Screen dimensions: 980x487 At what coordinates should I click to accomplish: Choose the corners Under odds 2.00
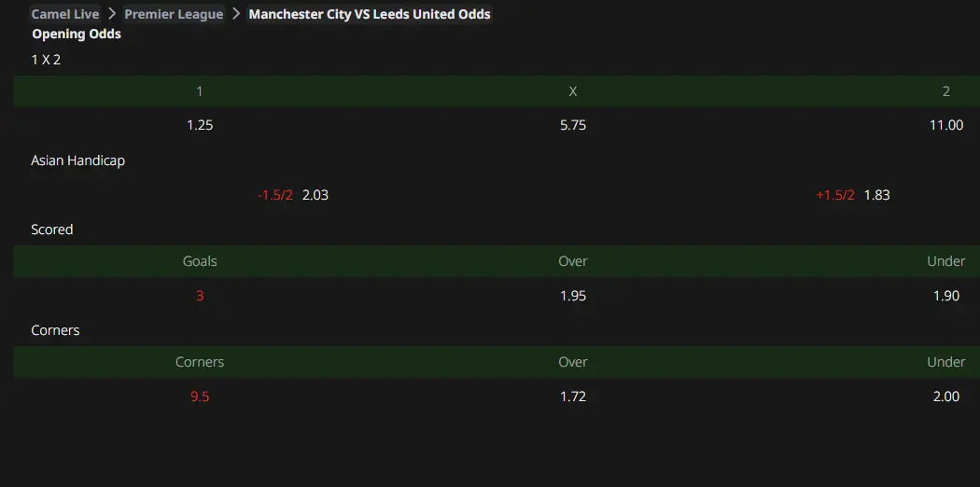pos(946,397)
